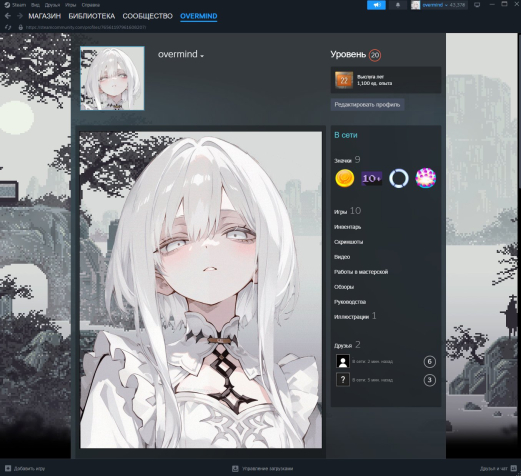The height and width of the screenshot is (476, 521).
Task: Open the Справка menu
Action: (91, 5)
